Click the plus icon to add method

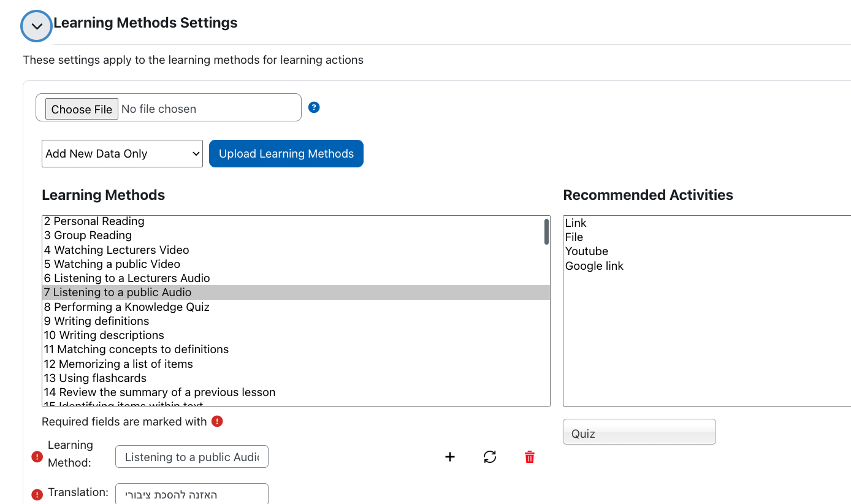(450, 457)
